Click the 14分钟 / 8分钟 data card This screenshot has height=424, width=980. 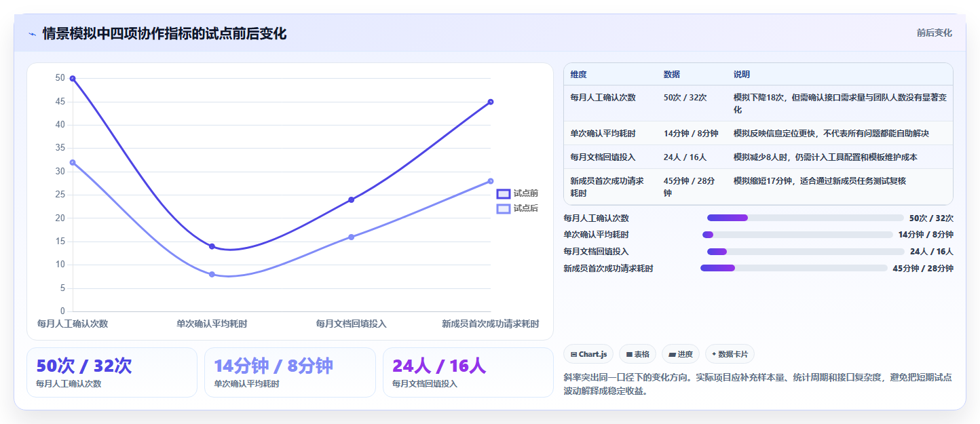[290, 372]
